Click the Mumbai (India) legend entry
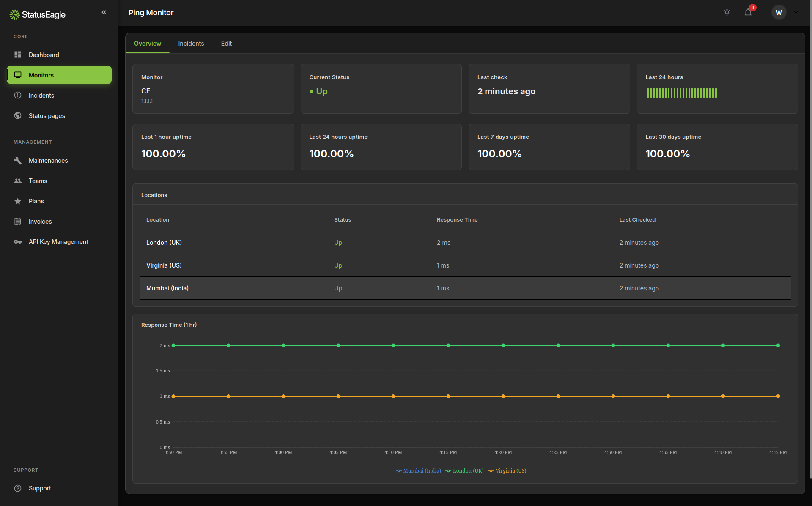This screenshot has width=812, height=506. coord(418,470)
